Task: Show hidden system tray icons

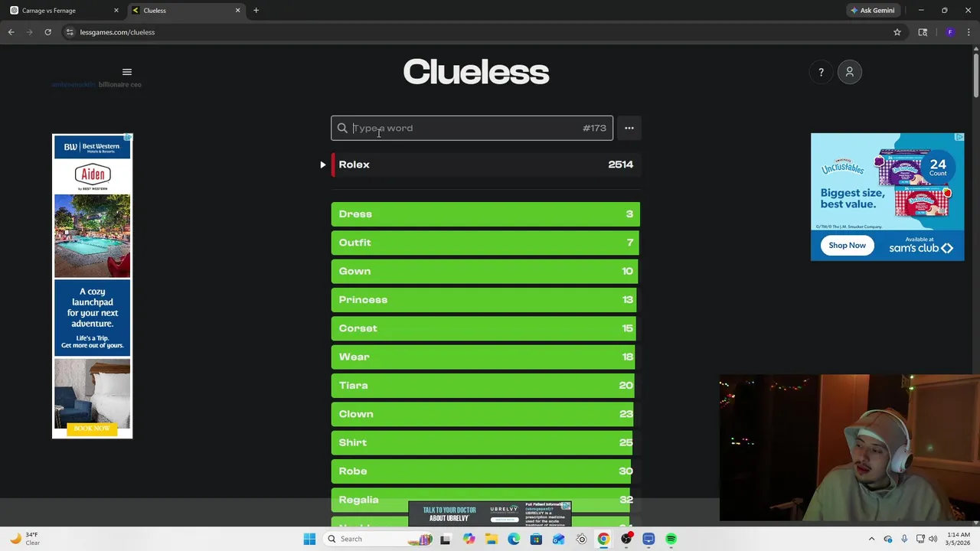Action: click(x=872, y=539)
